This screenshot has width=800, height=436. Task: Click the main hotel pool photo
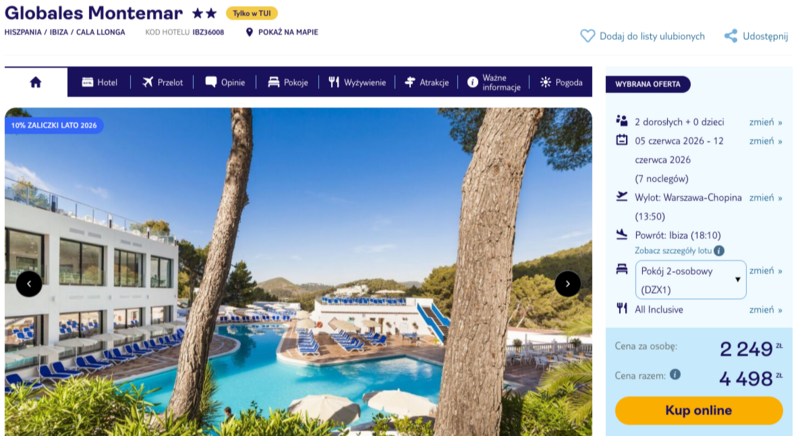[x=298, y=272]
